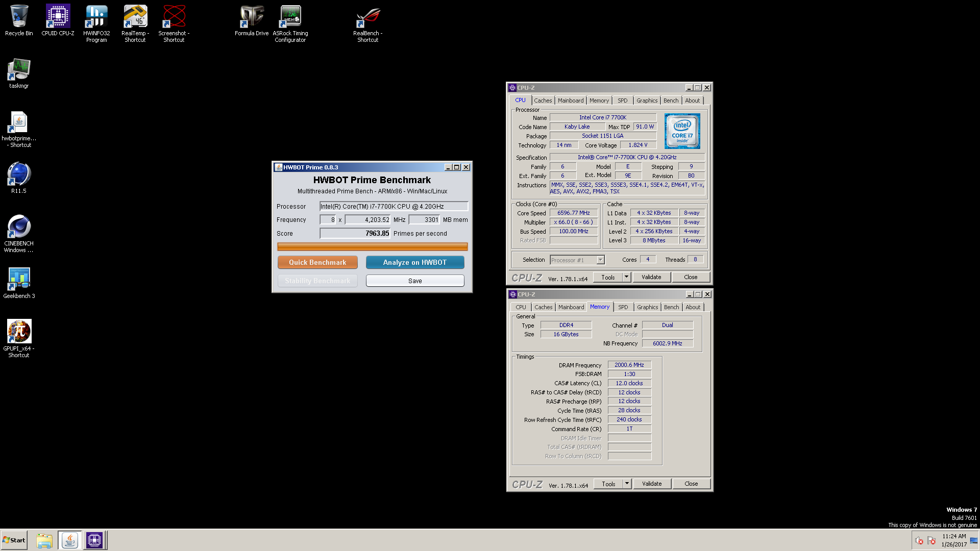Open the file explorer taskbar icon
This screenshot has height=551, width=980.
(44, 540)
